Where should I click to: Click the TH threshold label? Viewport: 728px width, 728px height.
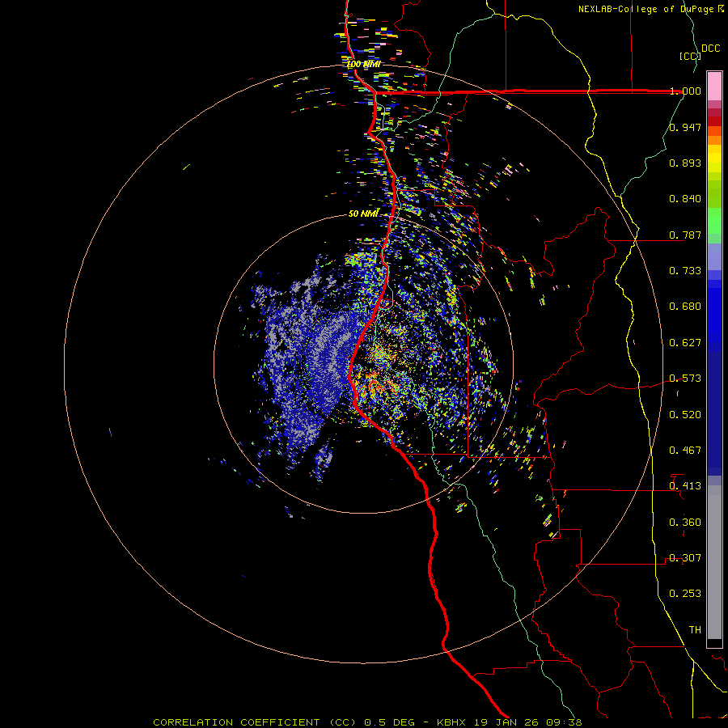point(695,630)
